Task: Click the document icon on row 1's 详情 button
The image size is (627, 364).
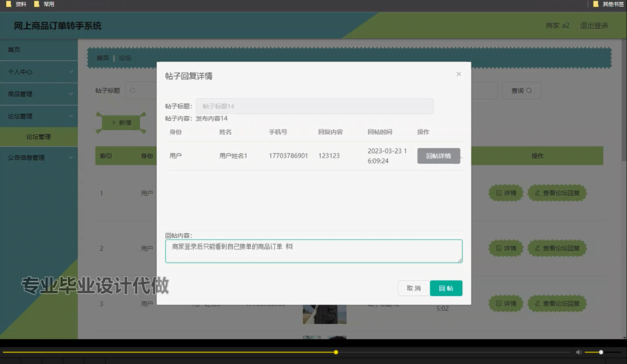Action: click(x=499, y=193)
